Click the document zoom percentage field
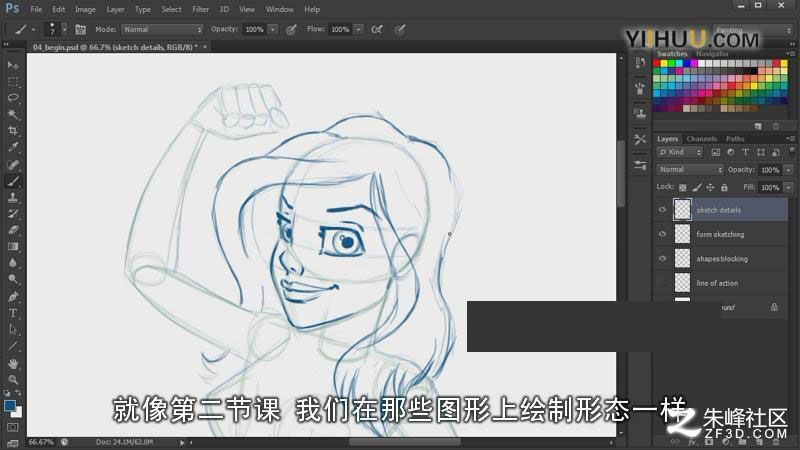Image resolution: width=800 pixels, height=450 pixels. pos(41,442)
